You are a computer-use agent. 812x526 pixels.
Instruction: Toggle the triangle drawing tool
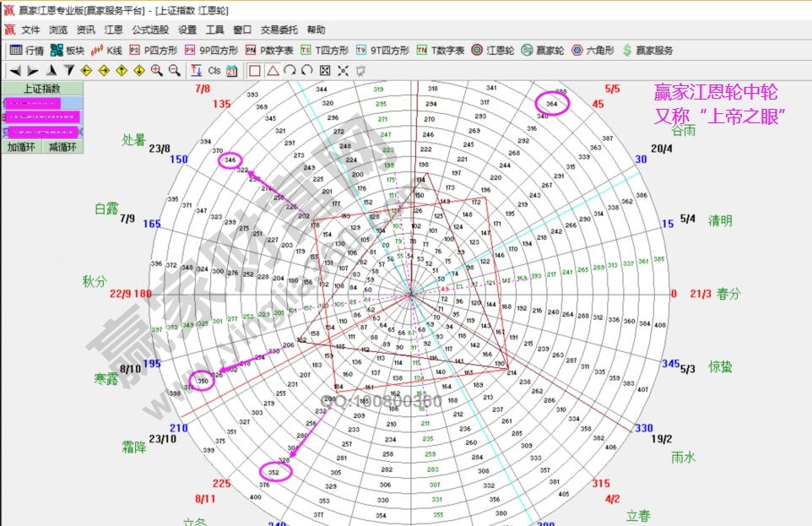tap(274, 71)
